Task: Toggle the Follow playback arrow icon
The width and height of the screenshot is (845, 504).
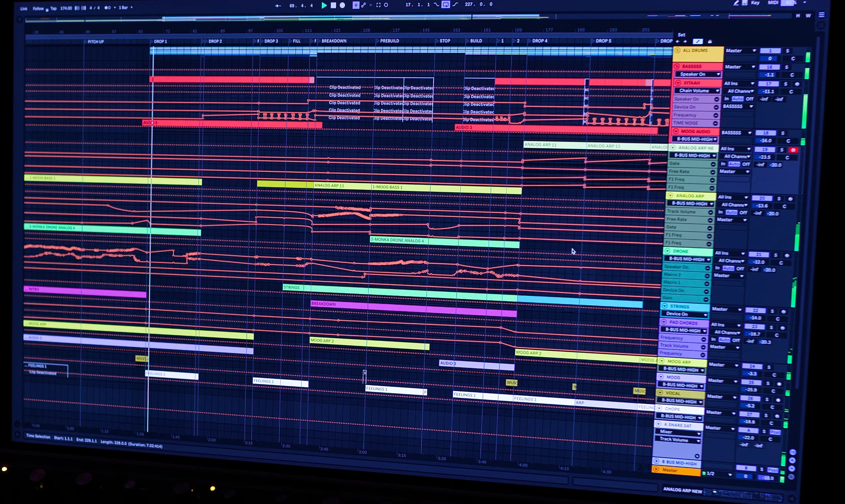Action: (x=278, y=5)
